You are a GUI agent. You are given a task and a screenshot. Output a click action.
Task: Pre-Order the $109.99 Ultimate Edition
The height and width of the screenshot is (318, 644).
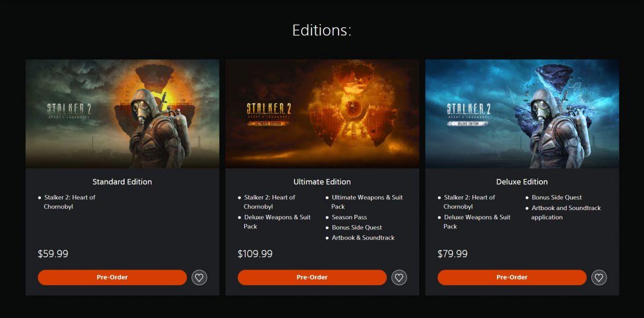pyautogui.click(x=312, y=278)
